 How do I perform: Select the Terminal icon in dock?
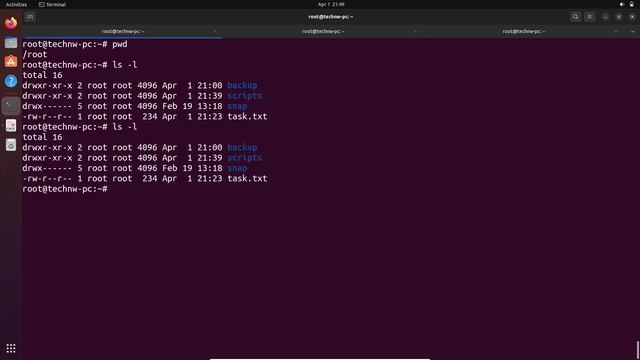(11, 106)
